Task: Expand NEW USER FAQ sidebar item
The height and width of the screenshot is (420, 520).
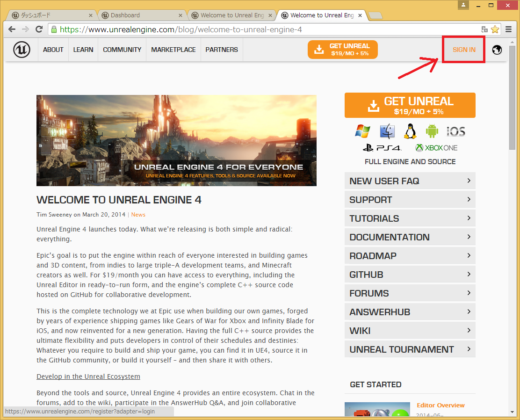Action: (410, 181)
